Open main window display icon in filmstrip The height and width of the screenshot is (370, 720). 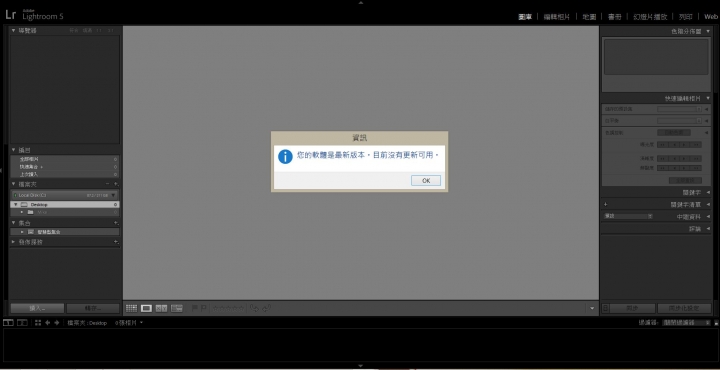(8, 323)
